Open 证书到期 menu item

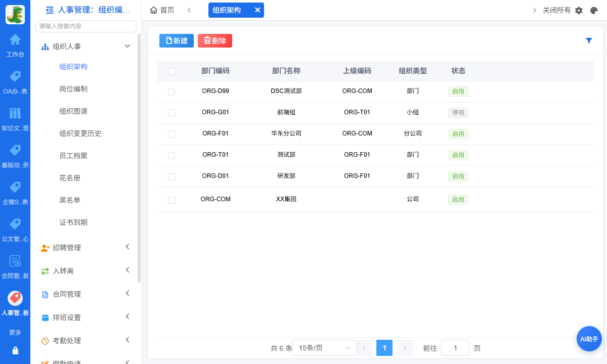pyautogui.click(x=73, y=222)
